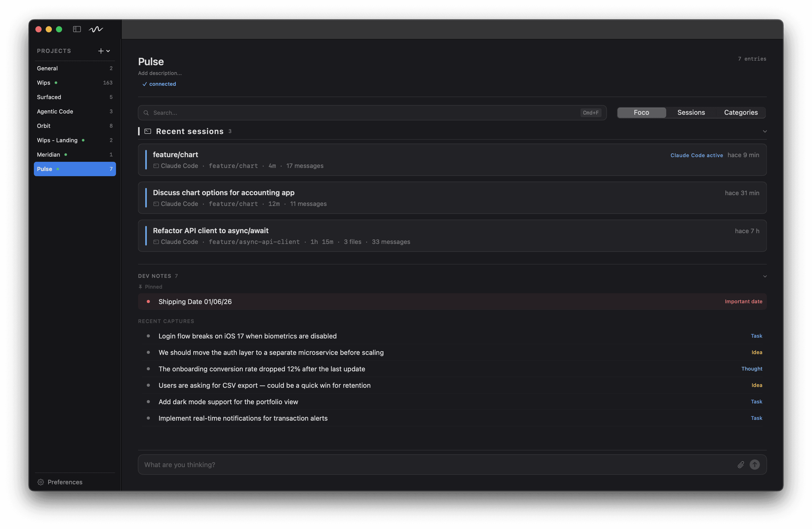Viewport: 812px width, 529px height.
Task: Attach a file with the paperclip icon
Action: [740, 465]
